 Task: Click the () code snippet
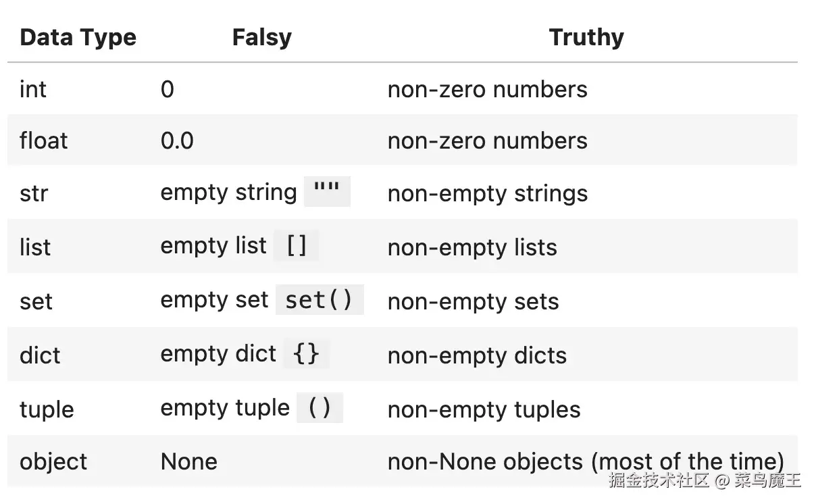pyautogui.click(x=320, y=408)
